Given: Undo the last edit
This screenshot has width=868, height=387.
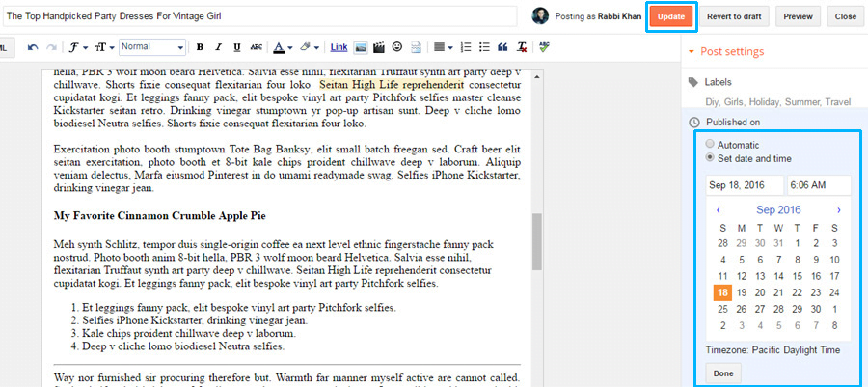Looking at the screenshot, I should tap(33, 47).
